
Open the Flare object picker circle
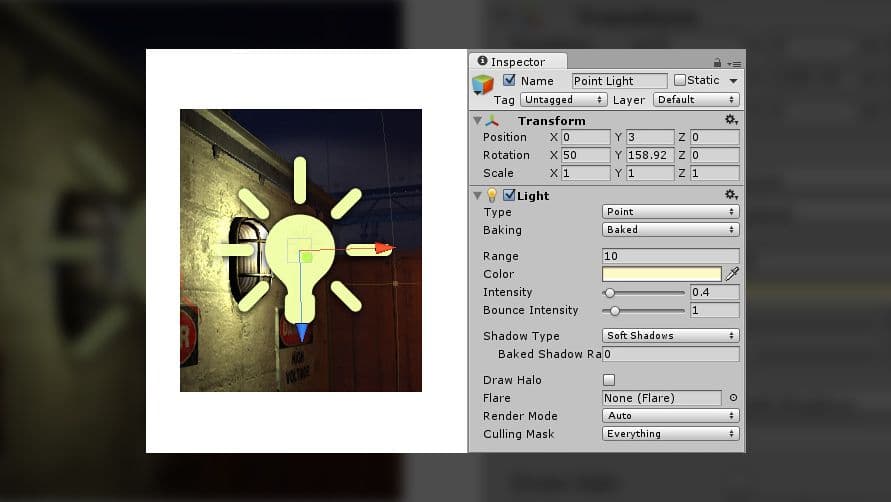tap(733, 398)
